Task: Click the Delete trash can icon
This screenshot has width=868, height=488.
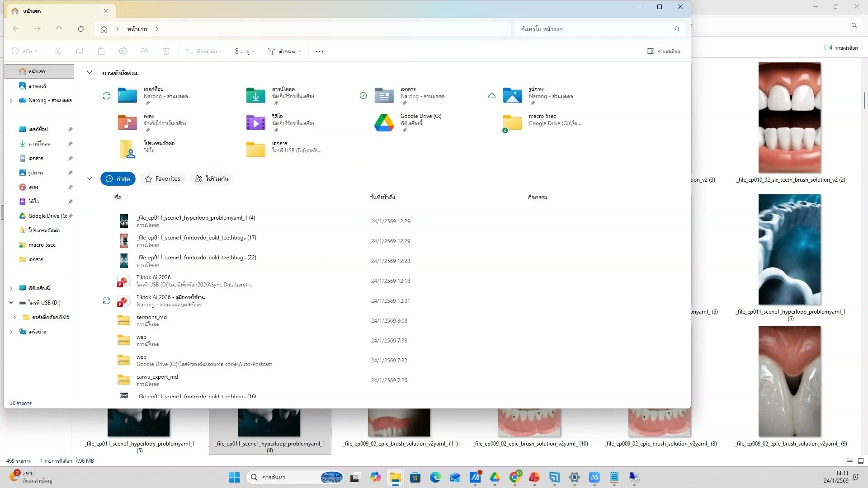Action: pyautogui.click(x=166, y=52)
